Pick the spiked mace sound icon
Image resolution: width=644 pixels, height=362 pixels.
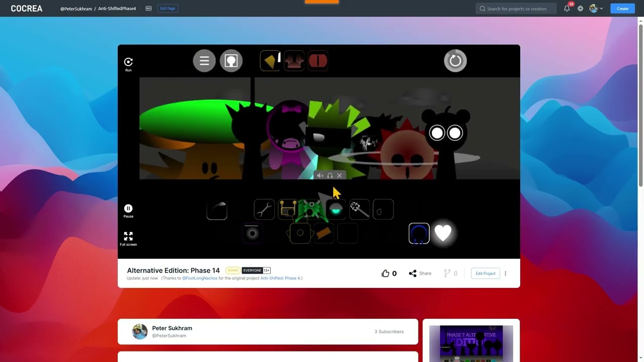point(360,210)
